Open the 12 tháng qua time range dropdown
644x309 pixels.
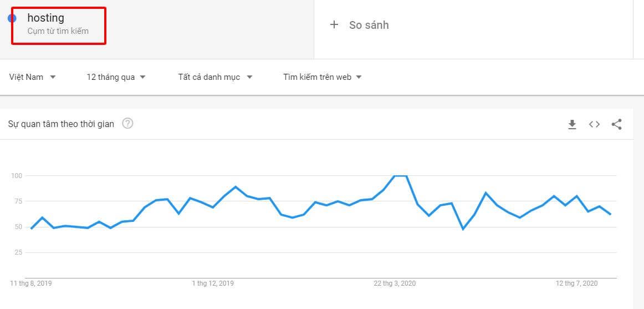[116, 77]
